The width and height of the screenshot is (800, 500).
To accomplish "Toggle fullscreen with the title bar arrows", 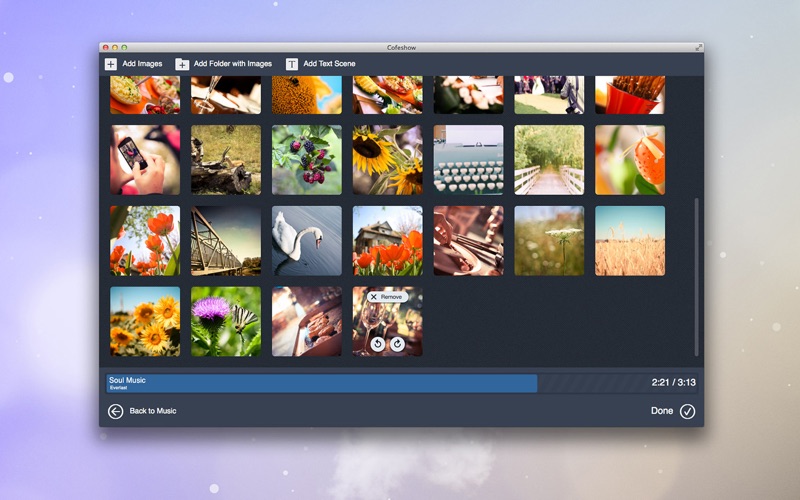I will pos(698,47).
